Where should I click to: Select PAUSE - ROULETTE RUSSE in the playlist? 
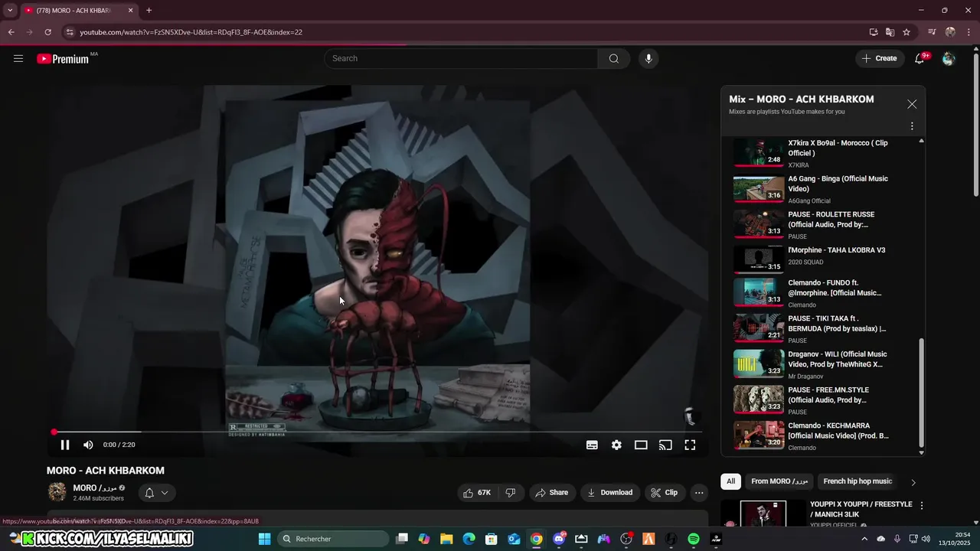tap(822, 225)
